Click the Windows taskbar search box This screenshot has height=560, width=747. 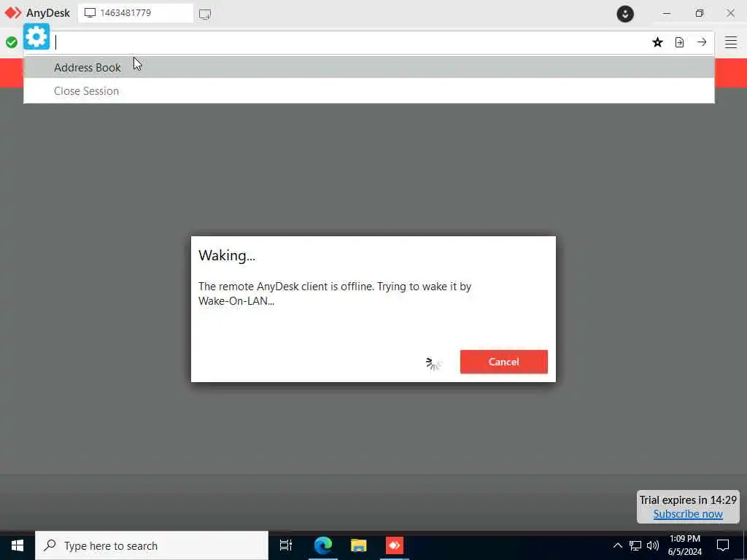click(152, 545)
